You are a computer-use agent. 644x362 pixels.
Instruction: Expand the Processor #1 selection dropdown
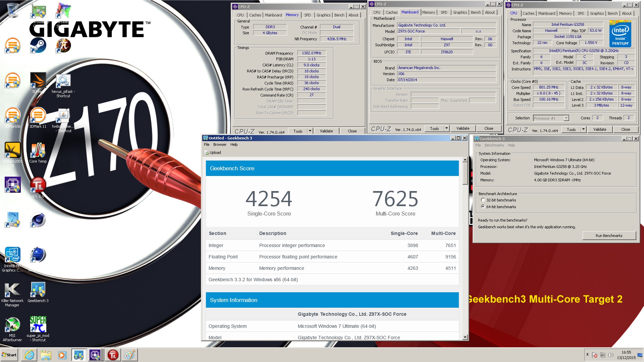[x=566, y=118]
